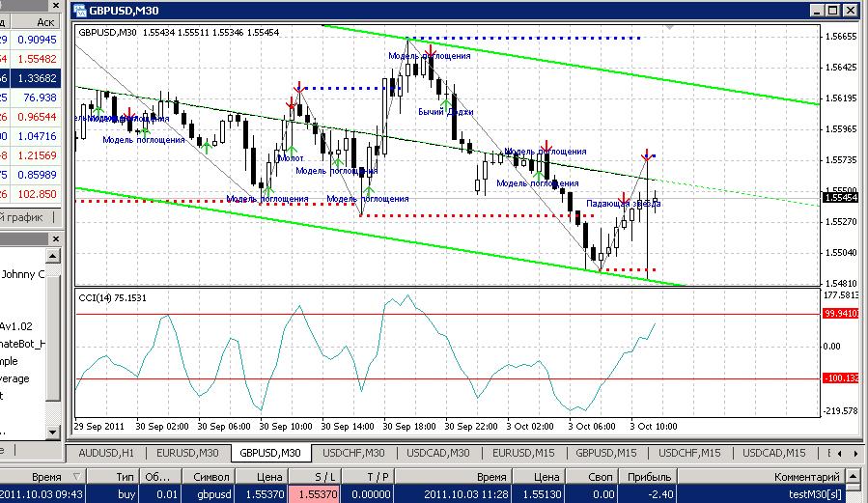The height and width of the screenshot is (503, 868).
Task: Click Navigator scrollbar down arrow
Action: (x=53, y=432)
